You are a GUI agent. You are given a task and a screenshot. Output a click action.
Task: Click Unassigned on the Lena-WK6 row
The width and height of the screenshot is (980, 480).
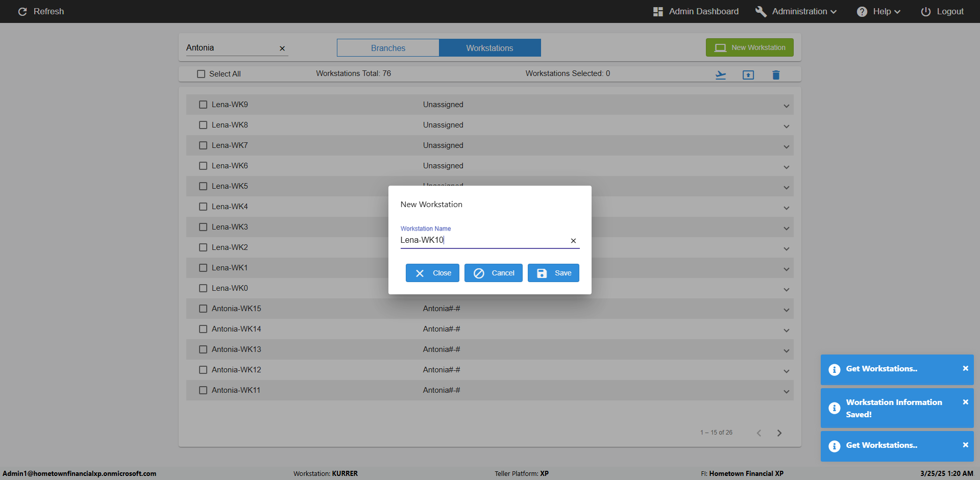(x=443, y=166)
